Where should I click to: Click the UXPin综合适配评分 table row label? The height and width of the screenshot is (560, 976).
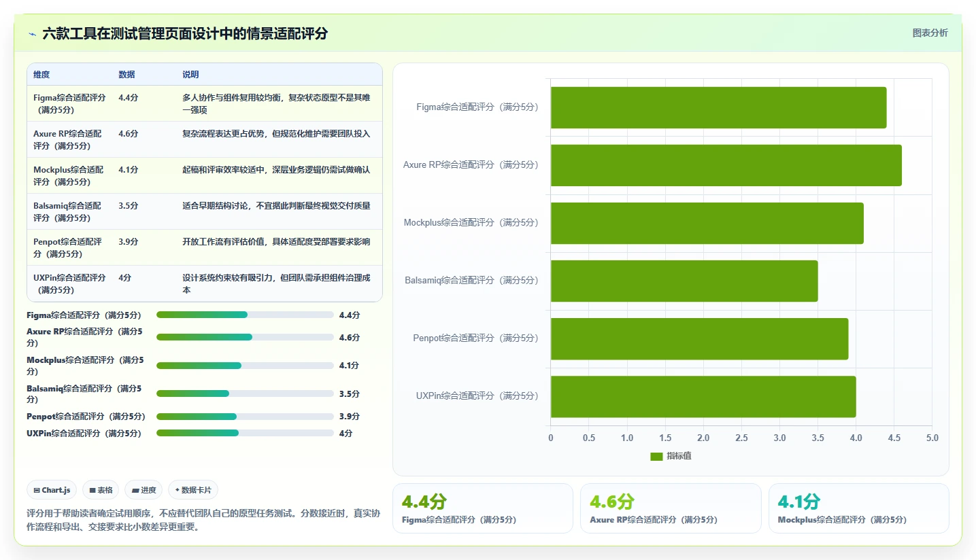69,283
